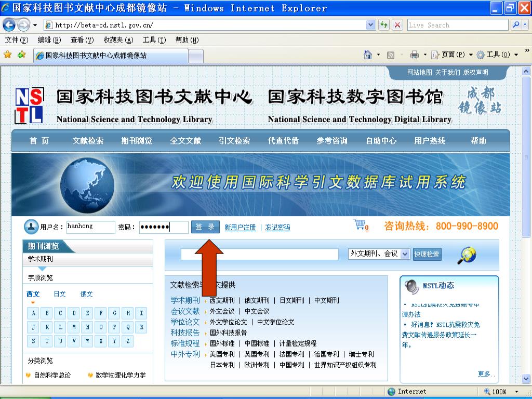The image size is (532, 399).
Task: Click the user avatar icon beside 用户名
Action: [31, 227]
